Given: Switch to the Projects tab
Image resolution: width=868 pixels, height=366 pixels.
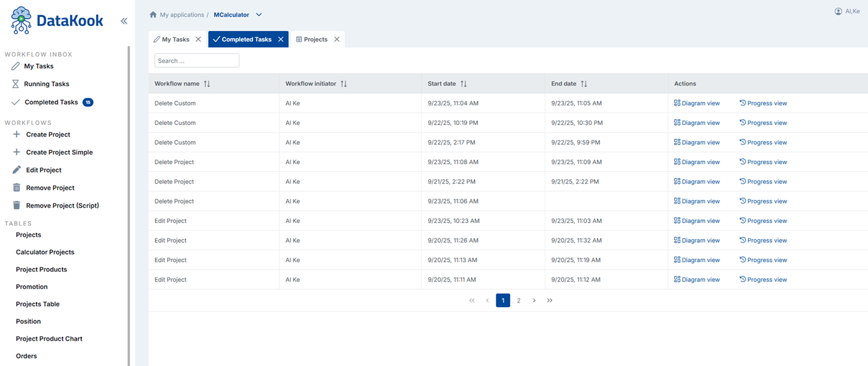Looking at the screenshot, I should pos(315,39).
